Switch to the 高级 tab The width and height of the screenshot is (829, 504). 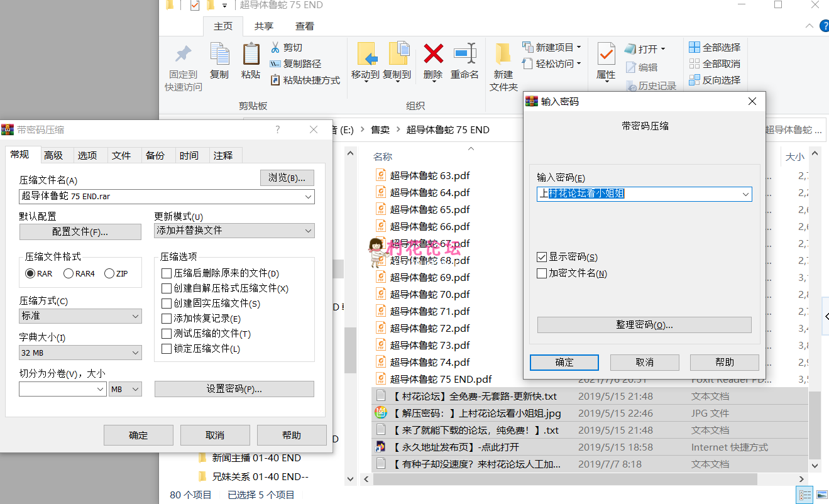(53, 155)
